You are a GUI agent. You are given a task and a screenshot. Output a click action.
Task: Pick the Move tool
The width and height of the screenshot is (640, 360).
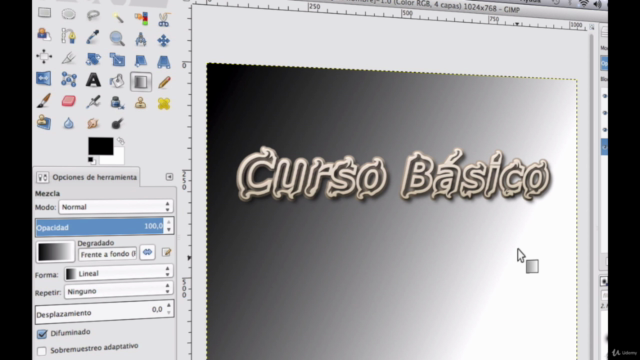pyautogui.click(x=163, y=40)
